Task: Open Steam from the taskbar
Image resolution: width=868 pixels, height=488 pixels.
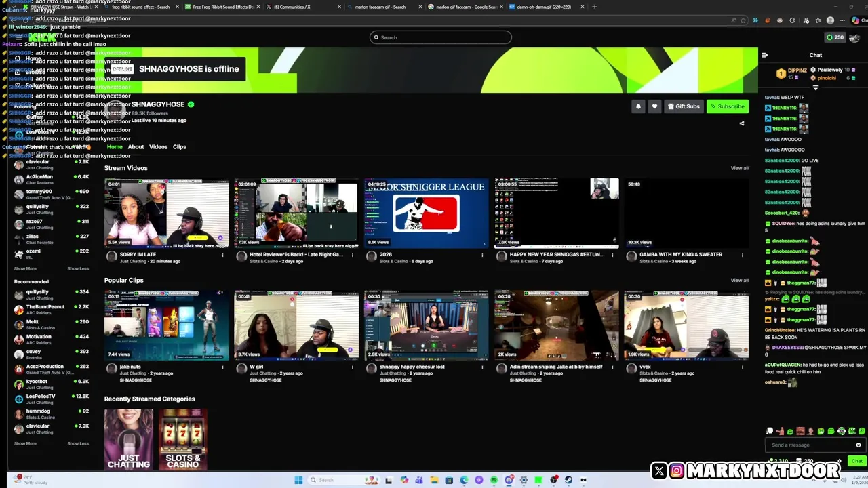Action: pos(568,480)
